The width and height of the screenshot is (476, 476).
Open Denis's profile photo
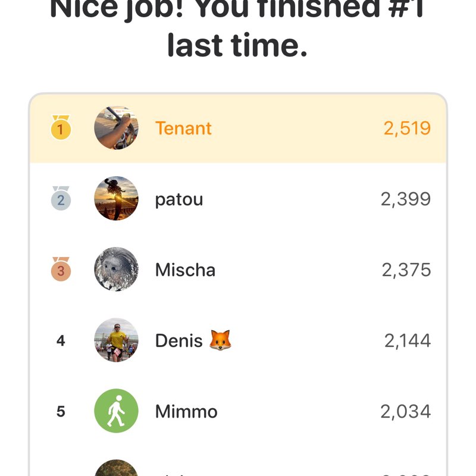(116, 340)
